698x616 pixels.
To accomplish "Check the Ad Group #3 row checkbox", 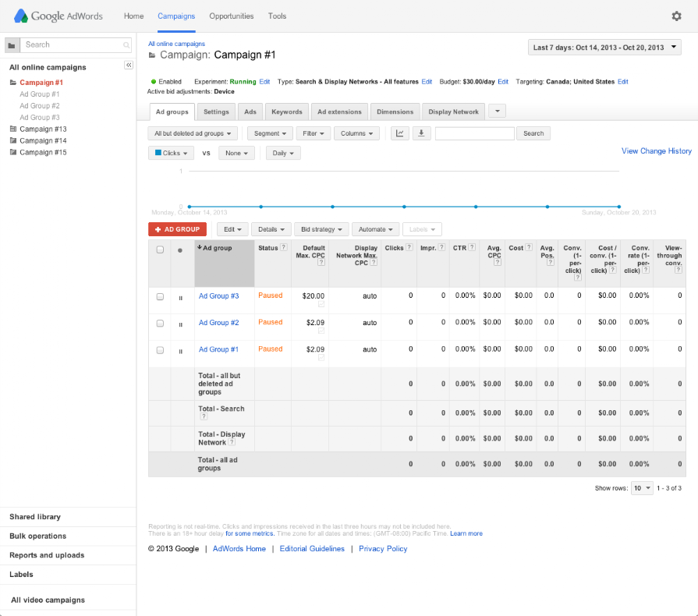I will coord(160,297).
